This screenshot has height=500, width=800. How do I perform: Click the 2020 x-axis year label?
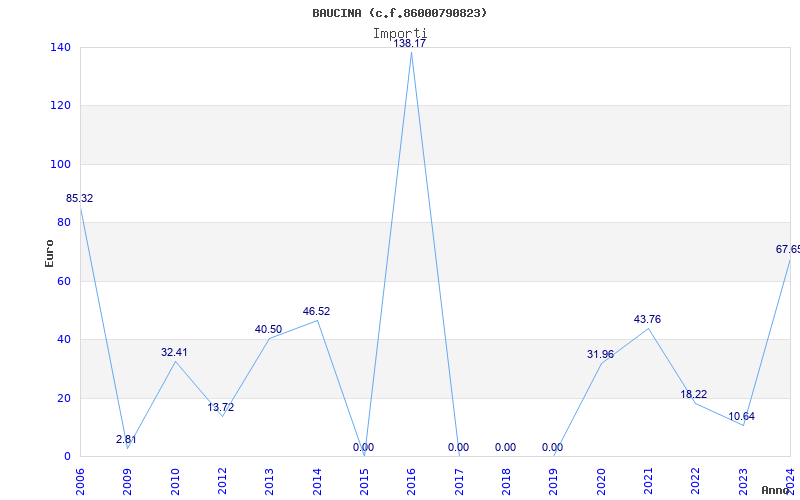click(601, 482)
